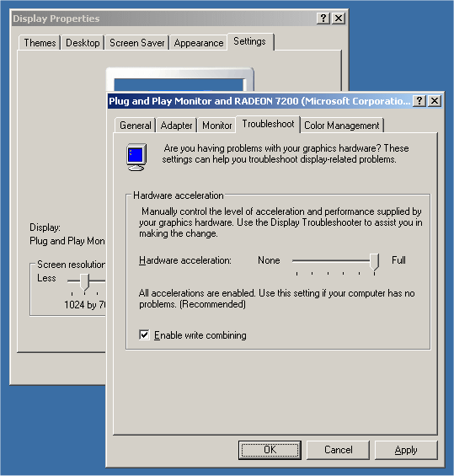This screenshot has height=476, width=454.
Task: Click the Apply button
Action: pyautogui.click(x=406, y=450)
